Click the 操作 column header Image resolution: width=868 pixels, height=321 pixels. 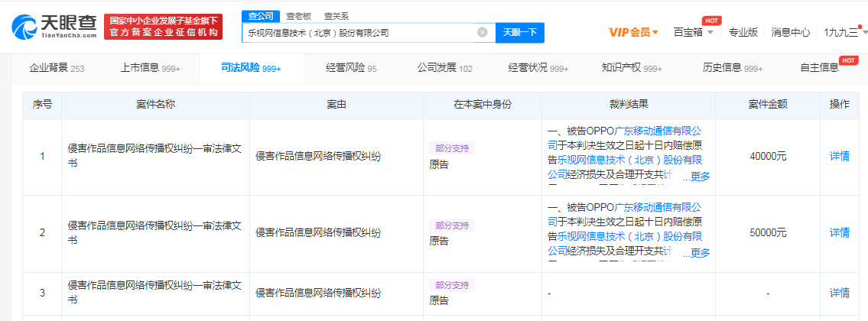(839, 105)
